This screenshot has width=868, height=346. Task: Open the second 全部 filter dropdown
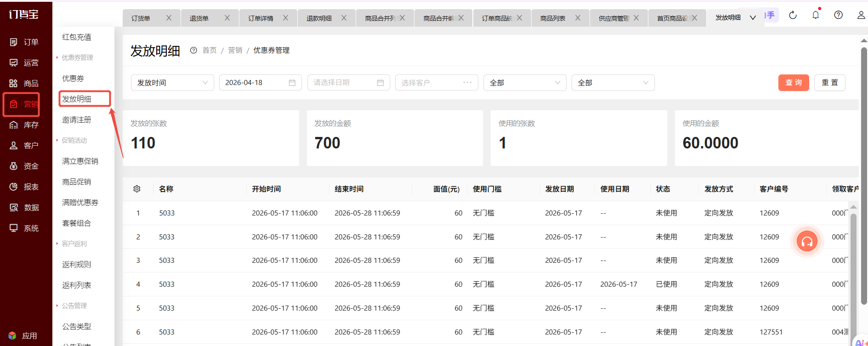[x=613, y=83]
